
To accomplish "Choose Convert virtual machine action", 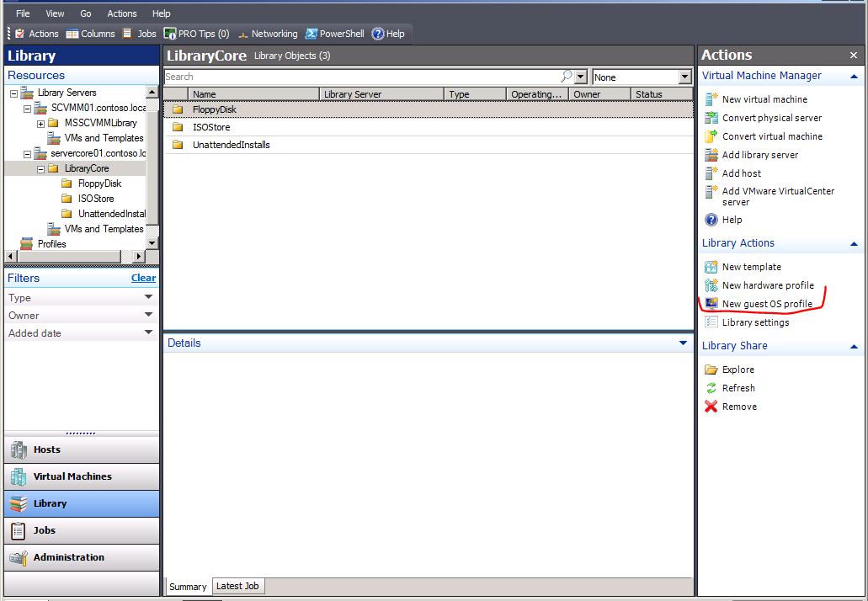I will (764, 136).
